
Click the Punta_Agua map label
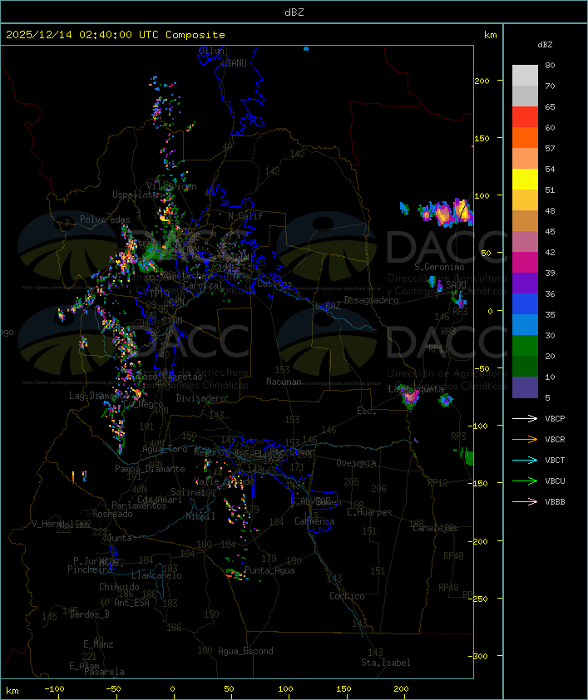point(269,570)
